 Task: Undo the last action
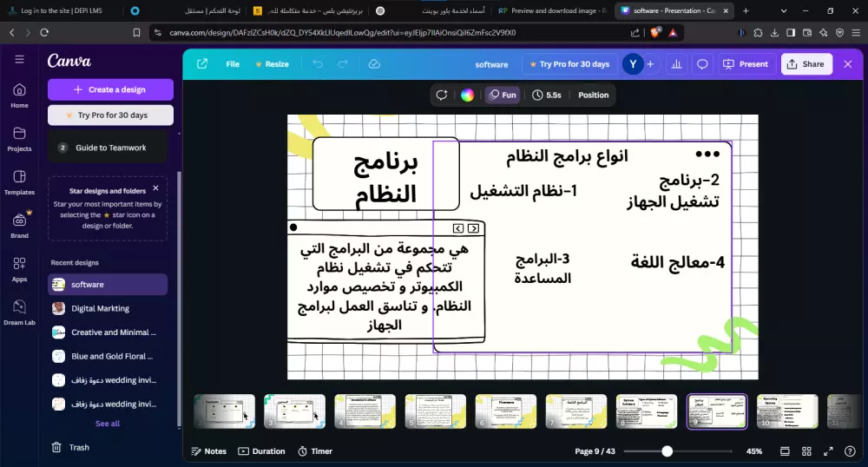click(x=317, y=64)
